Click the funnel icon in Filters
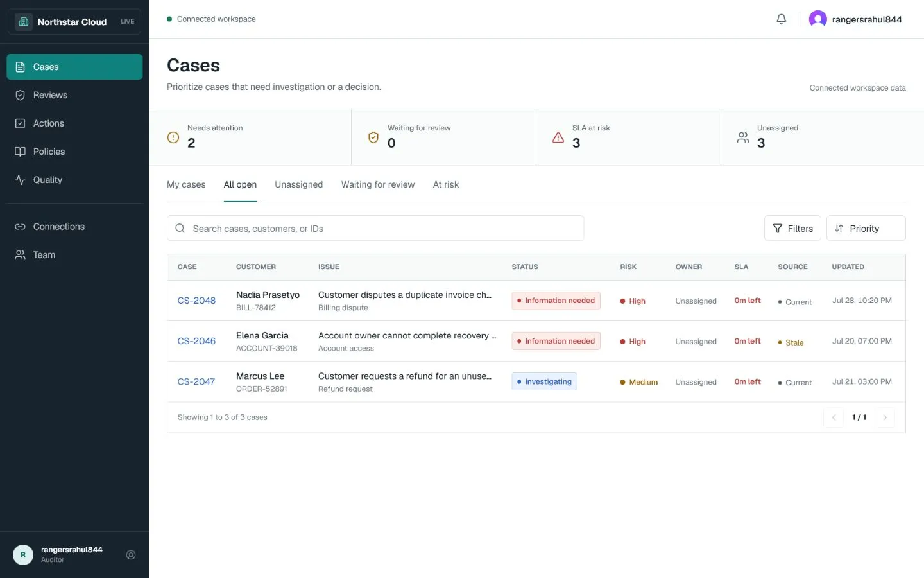924x578 pixels. (778, 229)
